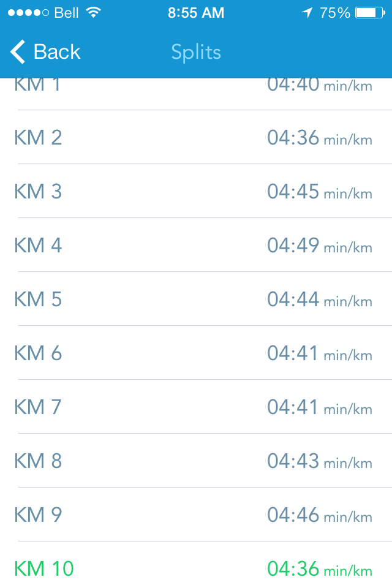The width and height of the screenshot is (392, 588).
Task: Tap the Wi-Fi status icon
Action: coord(93,12)
